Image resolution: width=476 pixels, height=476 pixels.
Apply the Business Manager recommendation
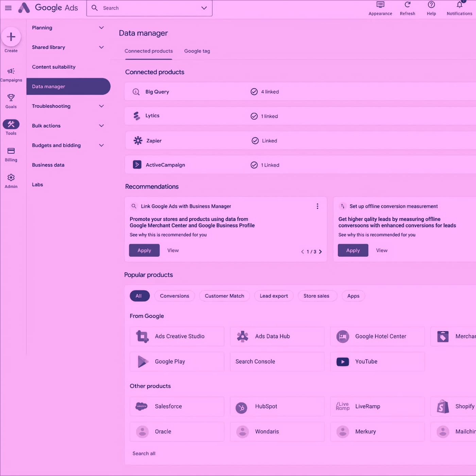pyautogui.click(x=144, y=250)
